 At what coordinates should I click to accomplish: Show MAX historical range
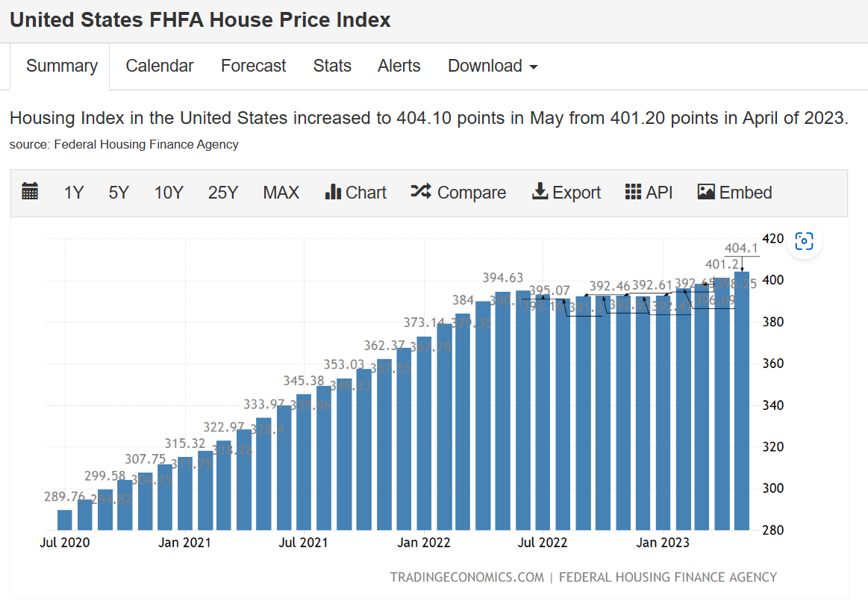pyautogui.click(x=281, y=193)
